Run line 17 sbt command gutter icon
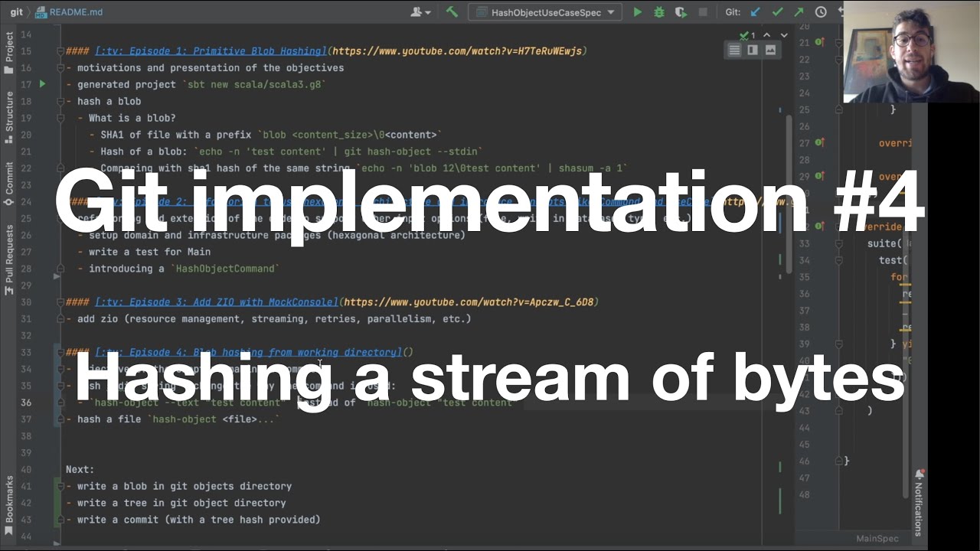Viewport: 980px width, 551px height. tap(42, 84)
